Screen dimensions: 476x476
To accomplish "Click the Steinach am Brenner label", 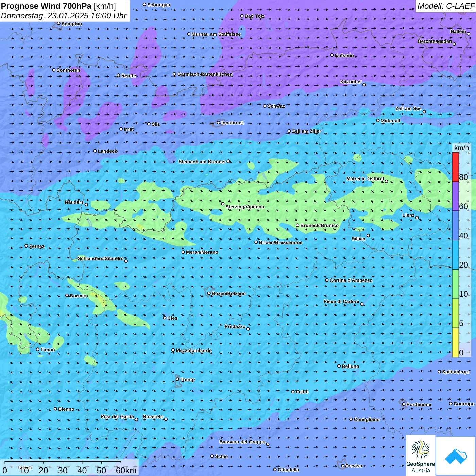I will click(x=202, y=161).
